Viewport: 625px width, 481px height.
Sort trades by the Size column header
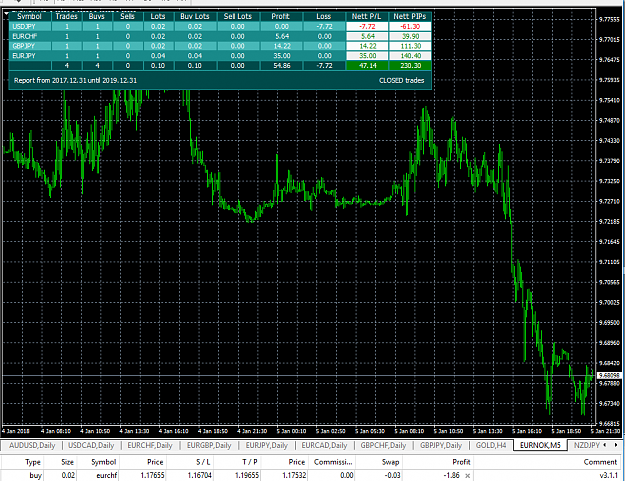coord(67,462)
